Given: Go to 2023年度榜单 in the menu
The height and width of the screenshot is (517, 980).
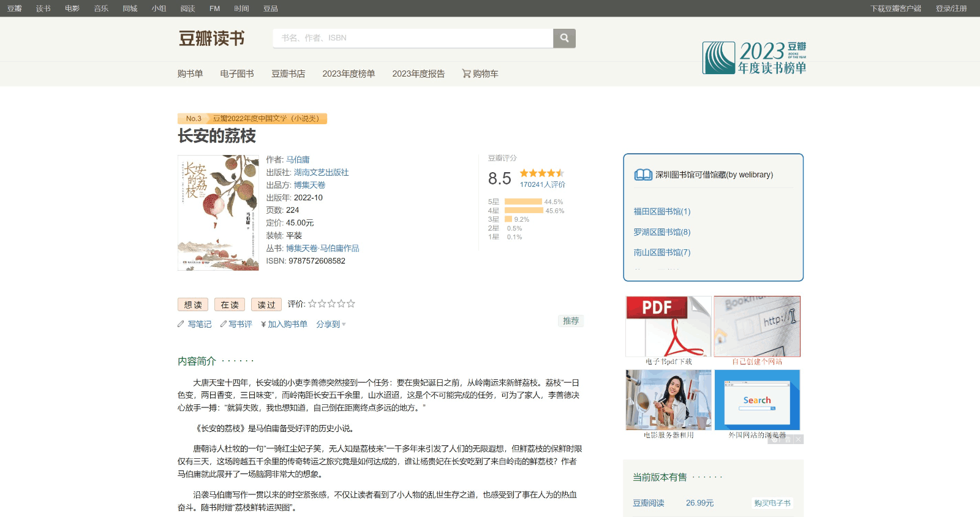Looking at the screenshot, I should (349, 74).
